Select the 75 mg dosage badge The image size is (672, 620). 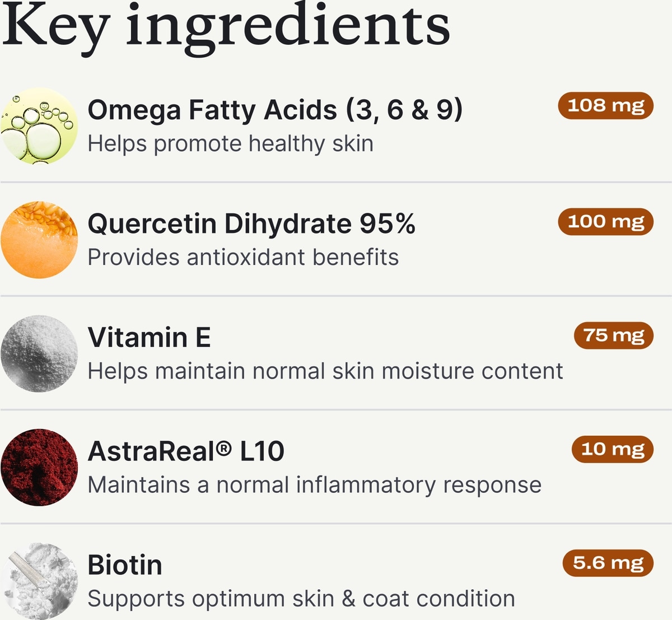[614, 335]
